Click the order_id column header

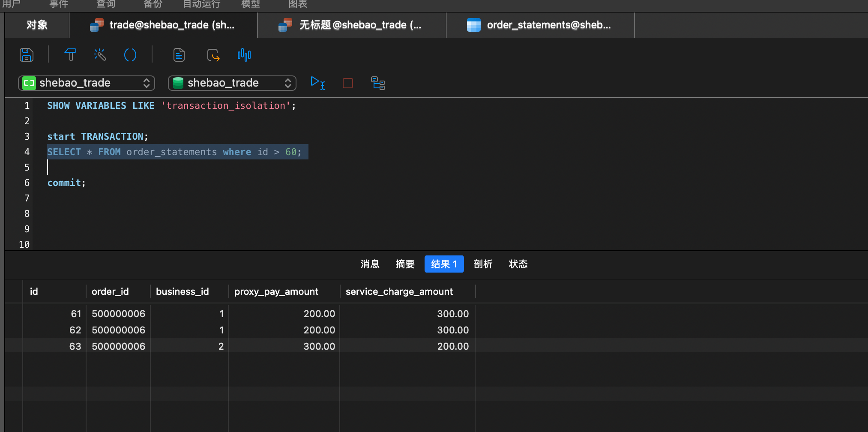pyautogui.click(x=118, y=291)
